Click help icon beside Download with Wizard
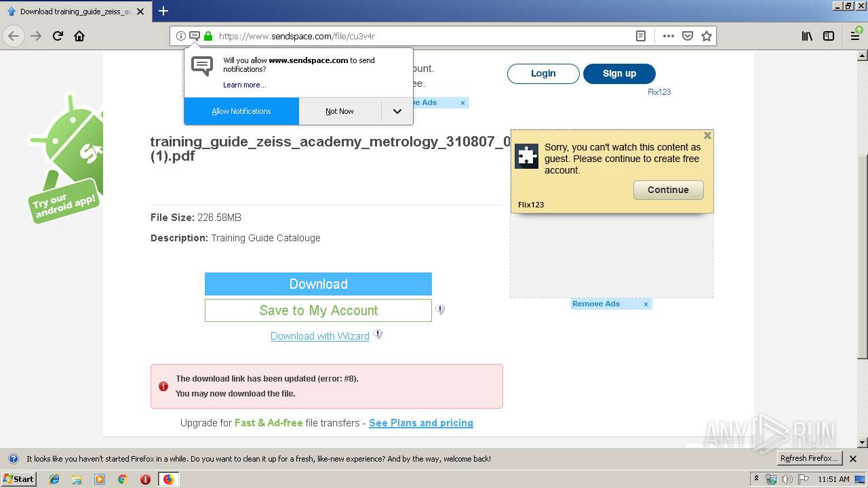 tap(378, 334)
